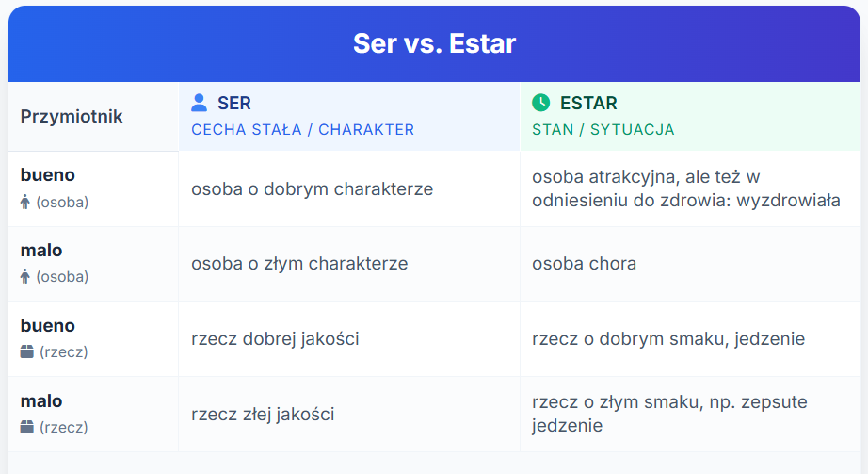The image size is (868, 474).
Task: Click the ESTAR column heading text
Action: point(588,103)
